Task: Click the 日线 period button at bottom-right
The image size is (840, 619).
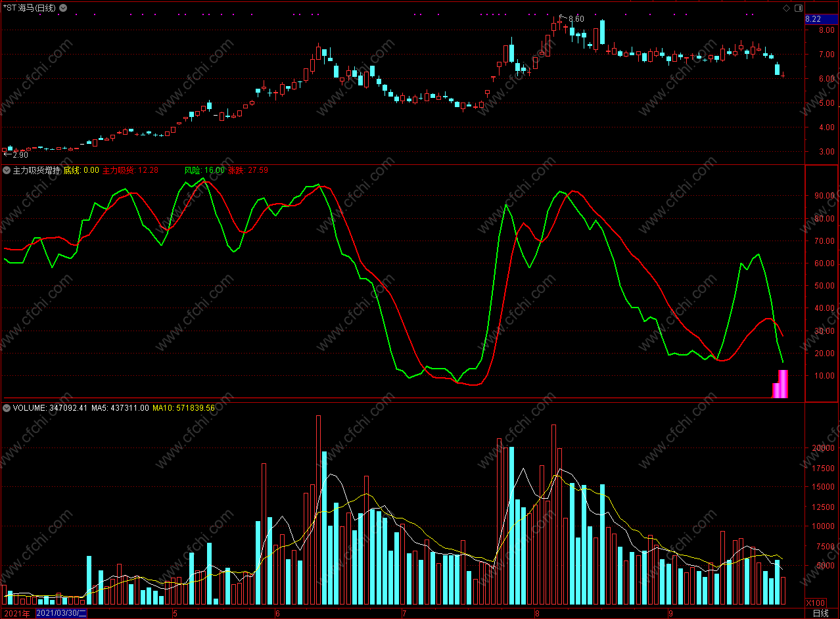Action: [821, 613]
